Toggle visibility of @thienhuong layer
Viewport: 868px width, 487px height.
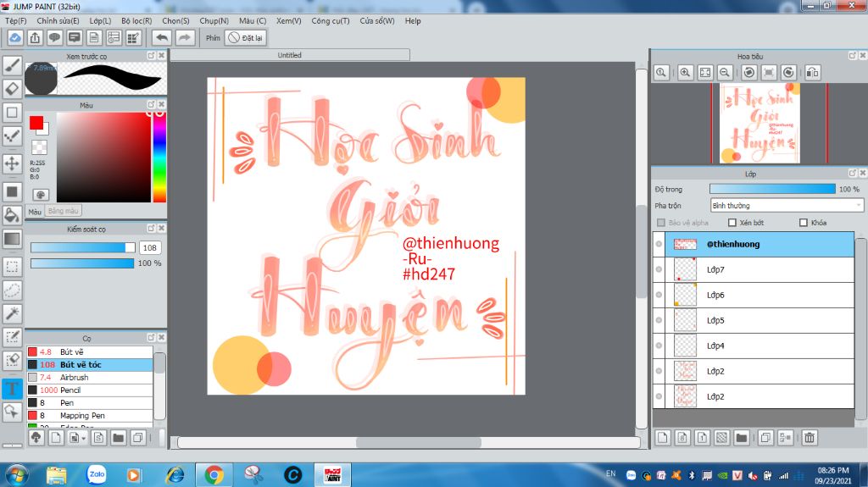tap(659, 244)
